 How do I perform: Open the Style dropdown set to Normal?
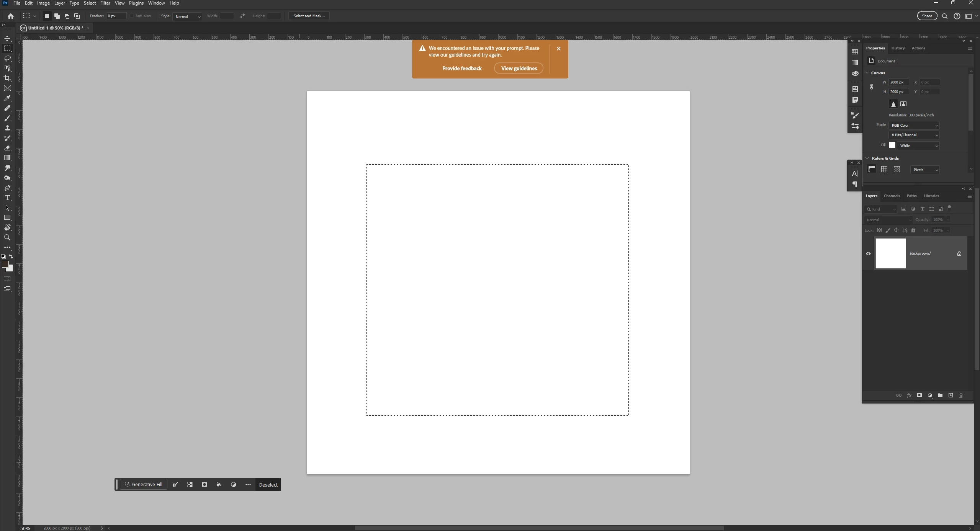(x=187, y=16)
